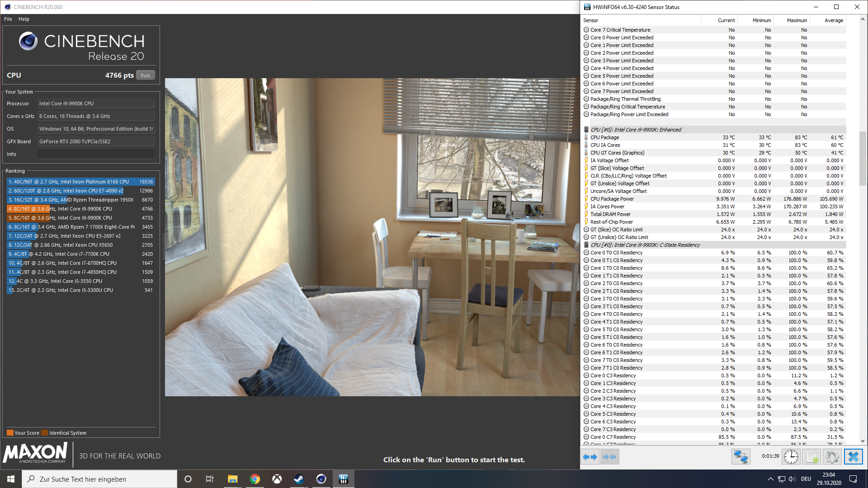This screenshot has height=488, width=868.
Task: Click the clock icon to reset HWiNFO statistics
Action: pyautogui.click(x=791, y=457)
